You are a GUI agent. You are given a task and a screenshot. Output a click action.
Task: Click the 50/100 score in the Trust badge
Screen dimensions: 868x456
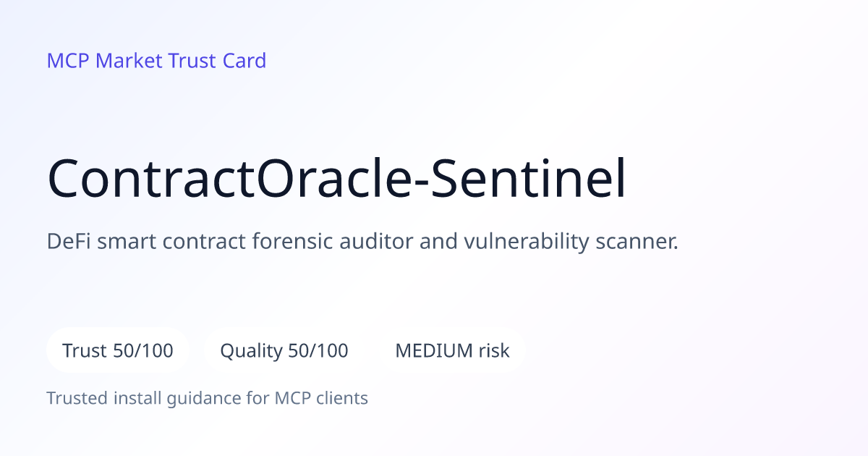[144, 351]
